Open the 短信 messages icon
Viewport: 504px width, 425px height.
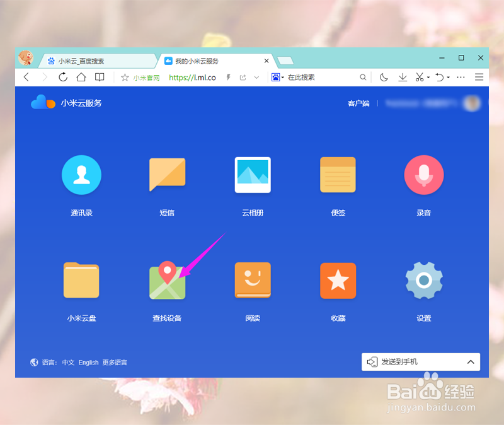pos(167,175)
